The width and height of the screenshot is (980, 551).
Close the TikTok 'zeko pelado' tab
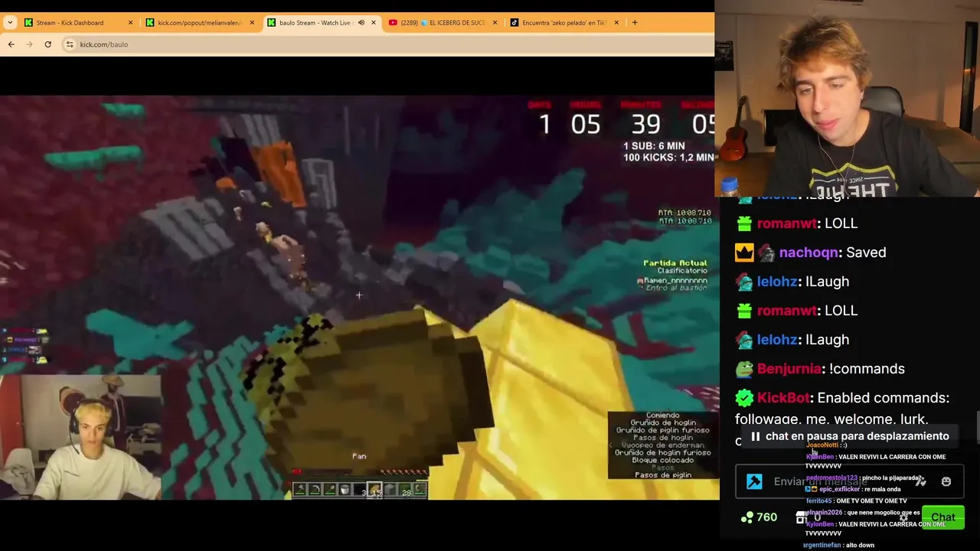616,23
